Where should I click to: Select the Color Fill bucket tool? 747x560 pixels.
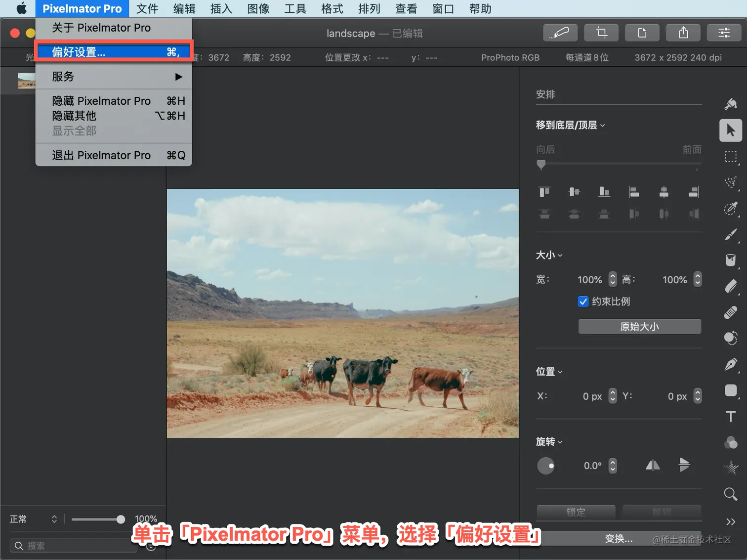[x=731, y=260]
